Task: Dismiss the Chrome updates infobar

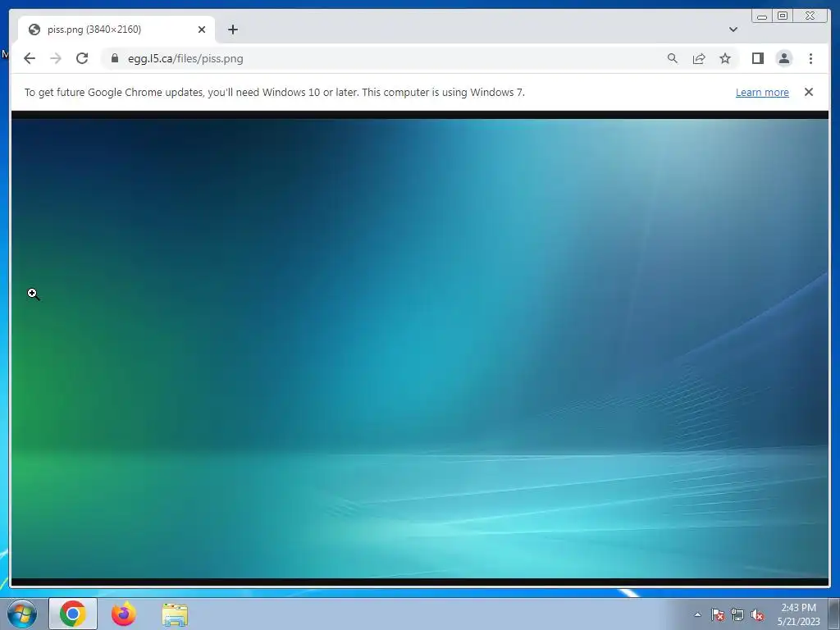Action: tap(808, 92)
